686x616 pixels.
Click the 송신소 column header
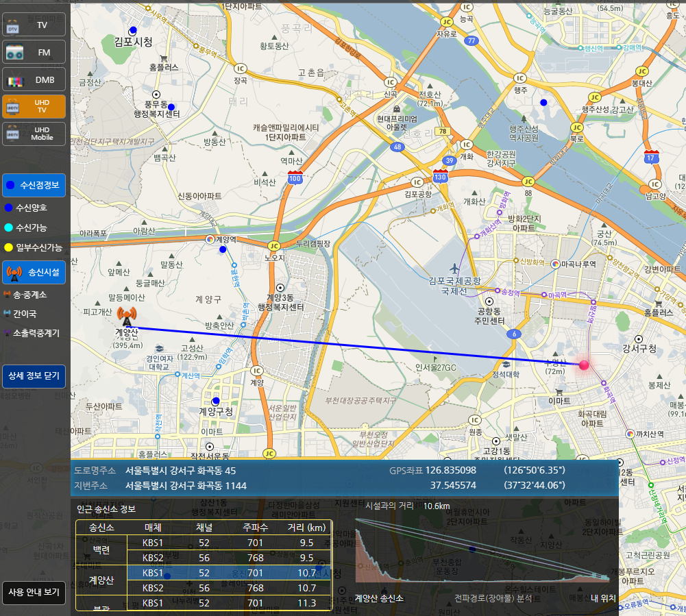coord(101,528)
